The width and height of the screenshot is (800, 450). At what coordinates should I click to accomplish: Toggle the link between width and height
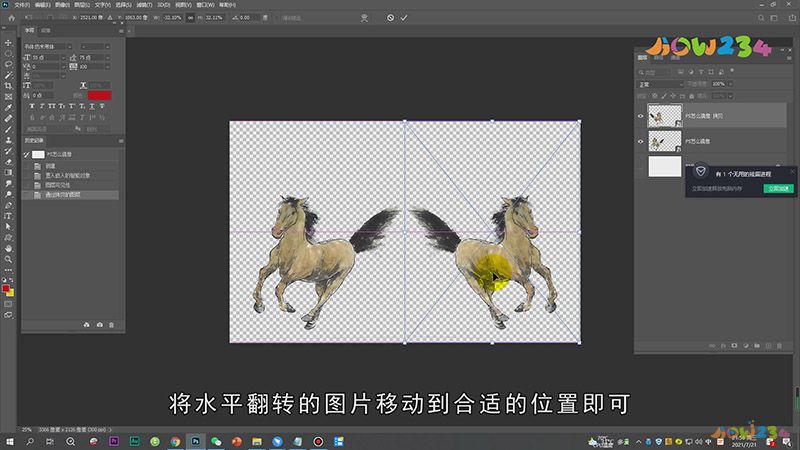click(190, 17)
